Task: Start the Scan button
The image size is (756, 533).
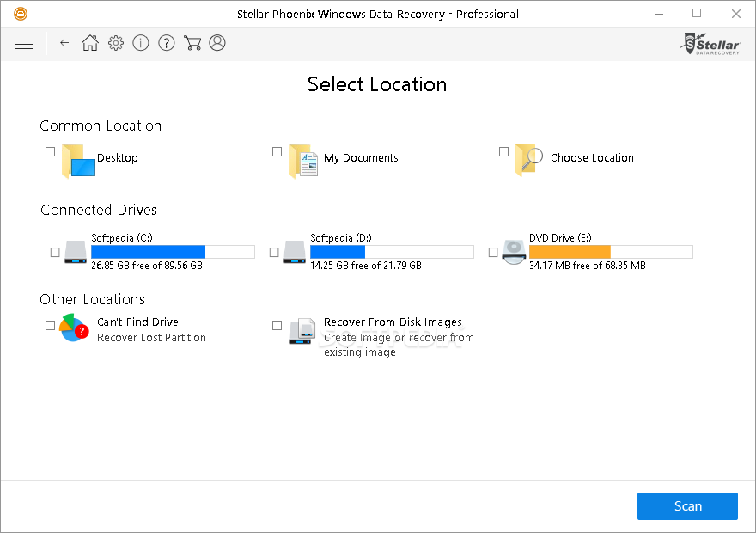Action: tap(687, 506)
